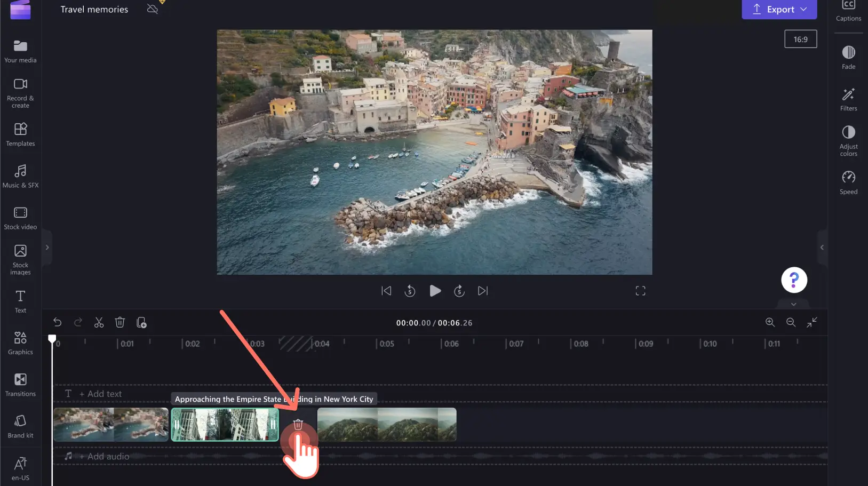Viewport: 868px width, 486px height.
Task: Open Text panel in sidebar
Action: click(x=20, y=301)
